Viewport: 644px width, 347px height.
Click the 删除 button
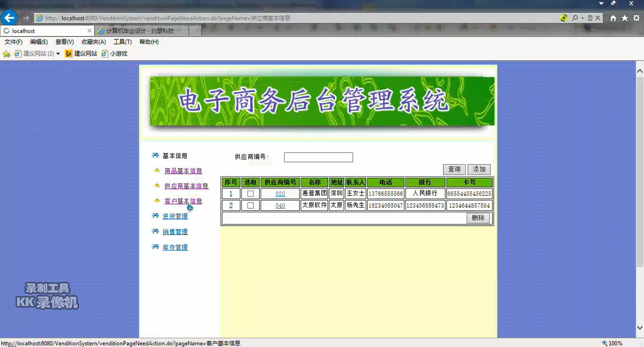tap(478, 218)
